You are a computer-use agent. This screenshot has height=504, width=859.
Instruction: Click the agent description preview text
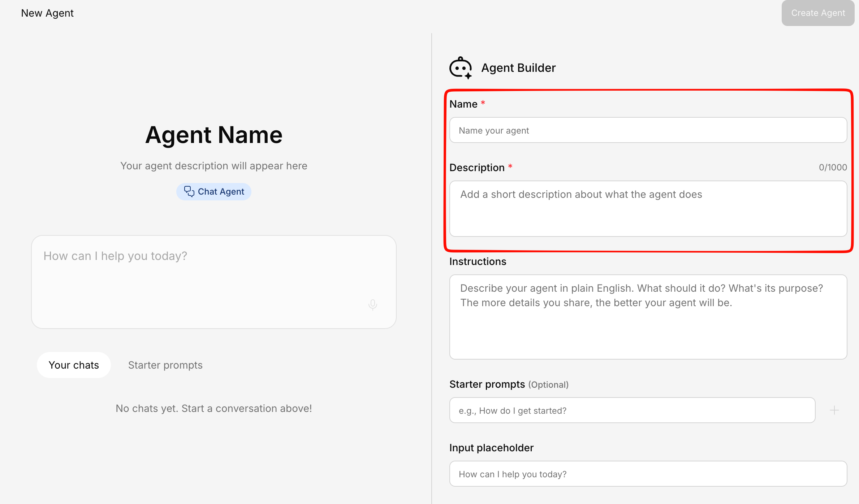(x=214, y=166)
